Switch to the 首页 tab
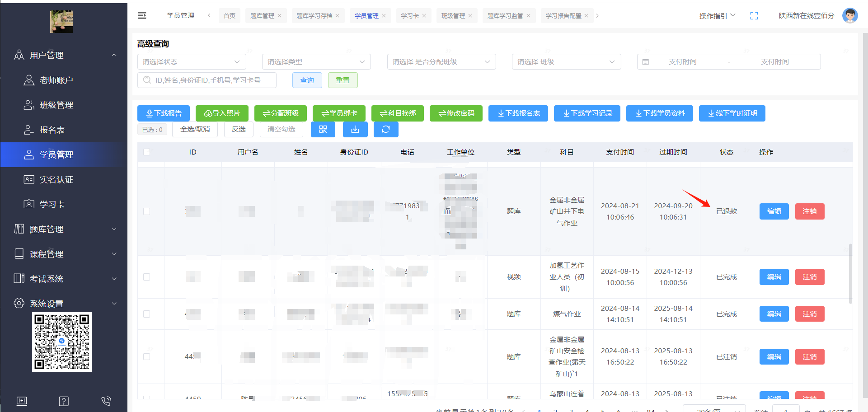This screenshot has height=412, width=868. point(230,16)
